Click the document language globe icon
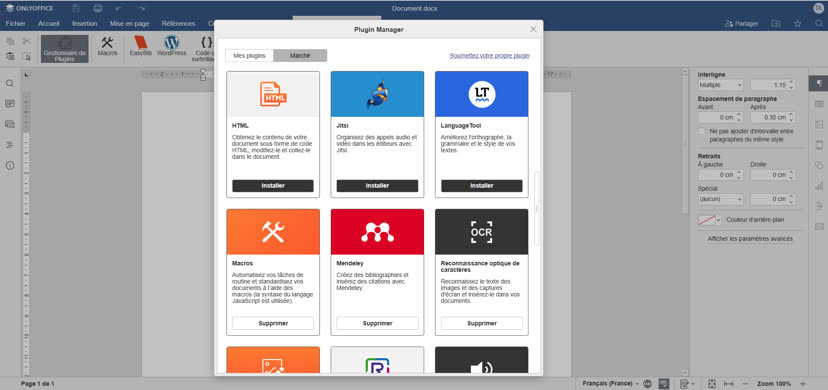Screen dimensions: 828x390 pos(648,384)
